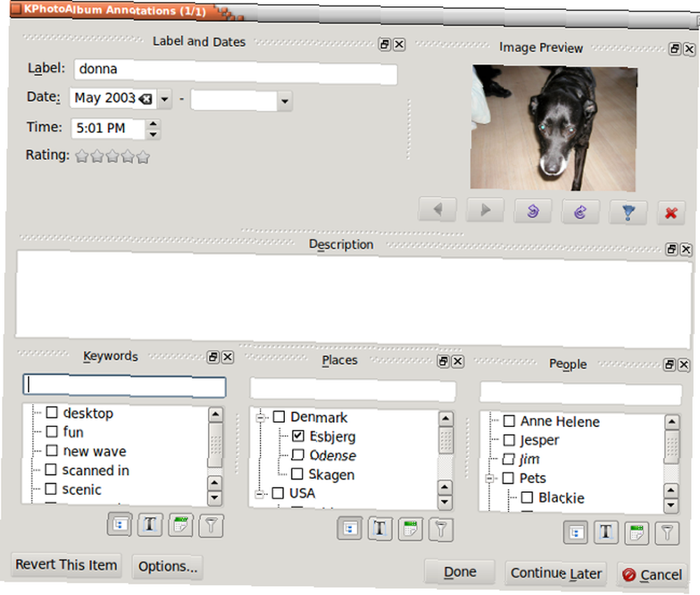700x595 pixels.
Task: Set rating to one star
Action: click(x=82, y=156)
